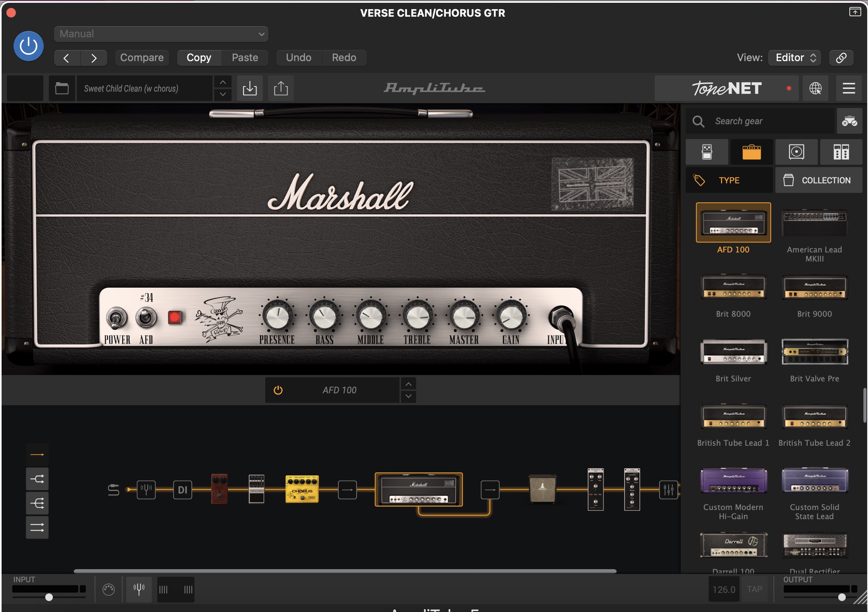Select the American Lead MKIII amp
The image size is (868, 612).
(815, 223)
